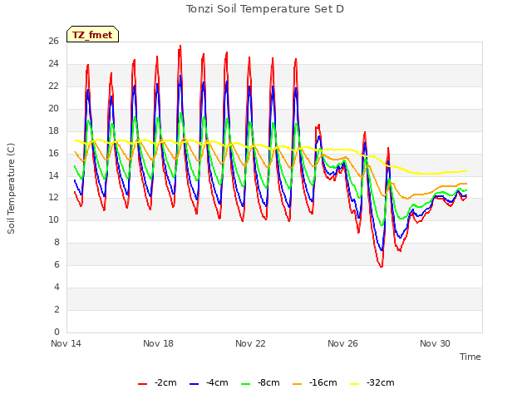532x399 pixels.
Task: Select the -8cm legend label
Action: 268,382
